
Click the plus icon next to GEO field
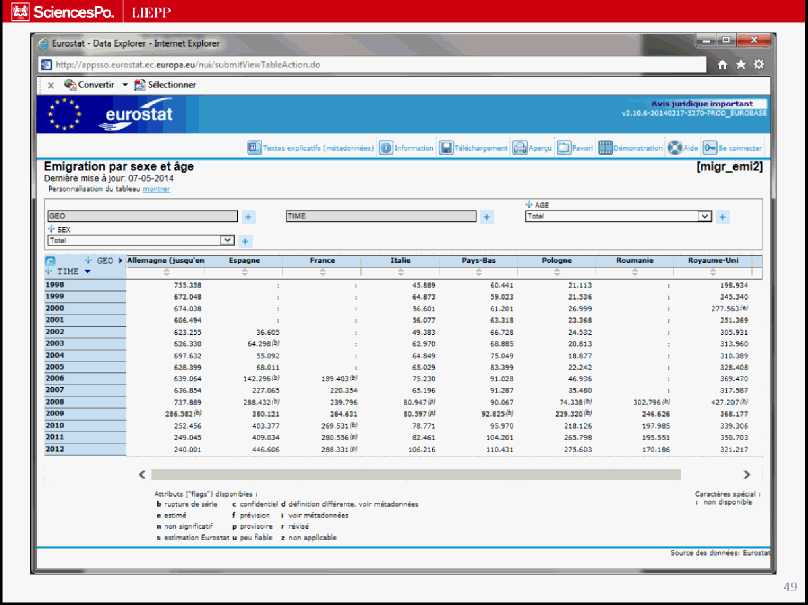click(249, 216)
